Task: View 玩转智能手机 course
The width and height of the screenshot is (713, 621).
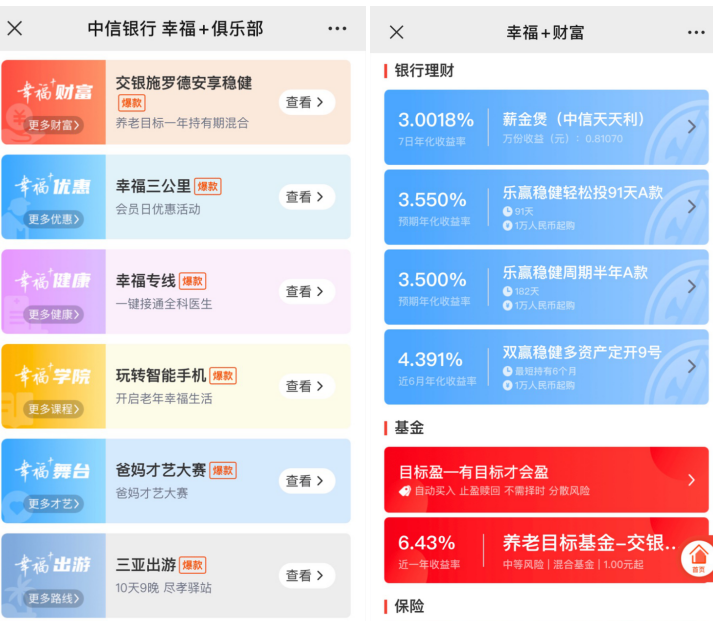Action: click(x=305, y=386)
